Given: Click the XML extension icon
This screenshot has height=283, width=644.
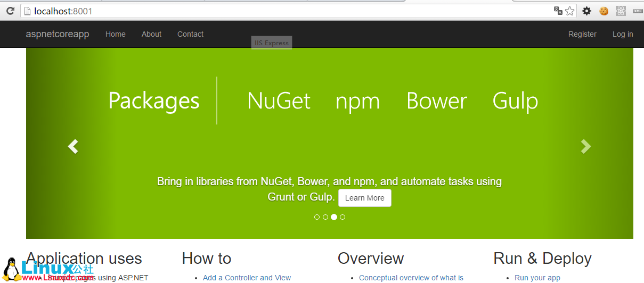Looking at the screenshot, I should point(637,11).
